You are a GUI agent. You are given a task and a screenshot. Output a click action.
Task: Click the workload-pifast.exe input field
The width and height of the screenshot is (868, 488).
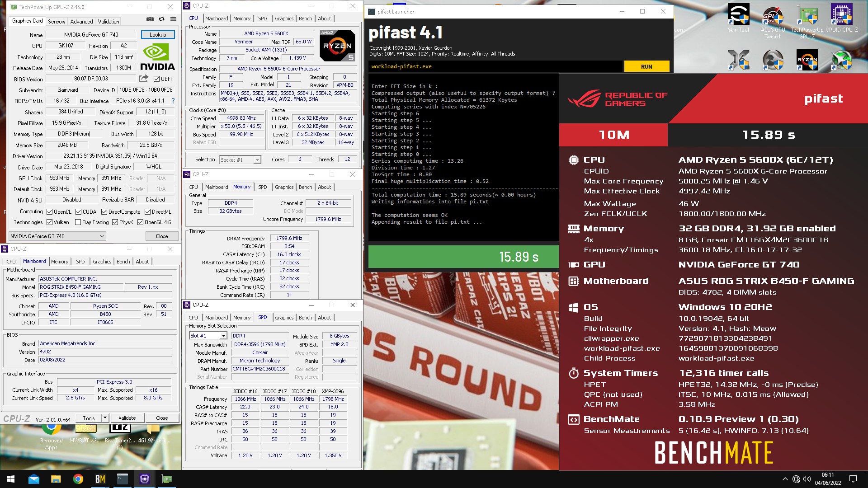[x=495, y=66]
